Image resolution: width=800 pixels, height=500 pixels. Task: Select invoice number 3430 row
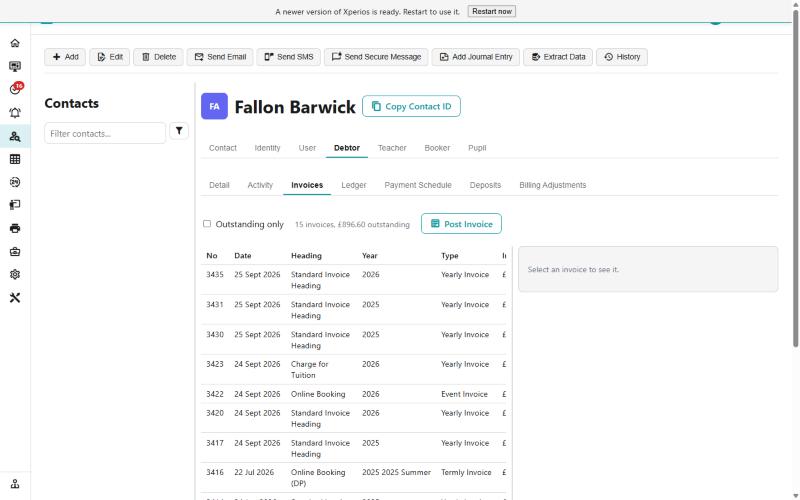354,340
